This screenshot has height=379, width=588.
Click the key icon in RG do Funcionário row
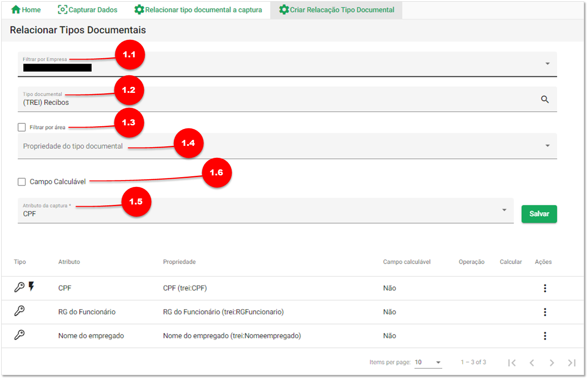tap(19, 311)
